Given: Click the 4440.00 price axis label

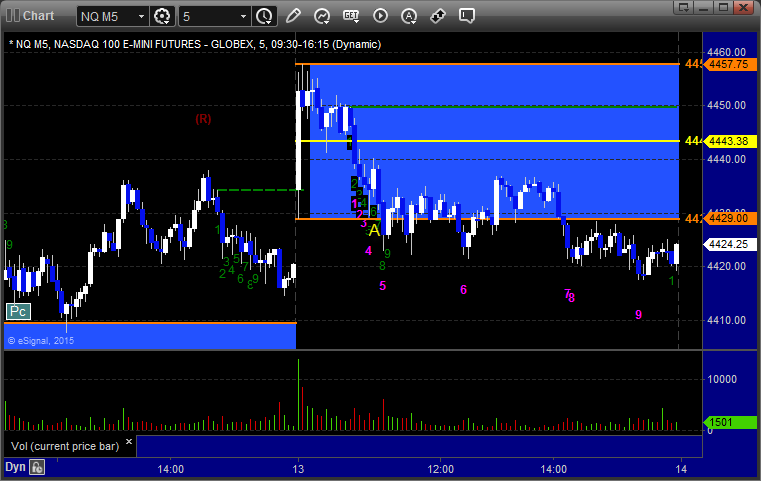Looking at the screenshot, I should tap(727, 159).
